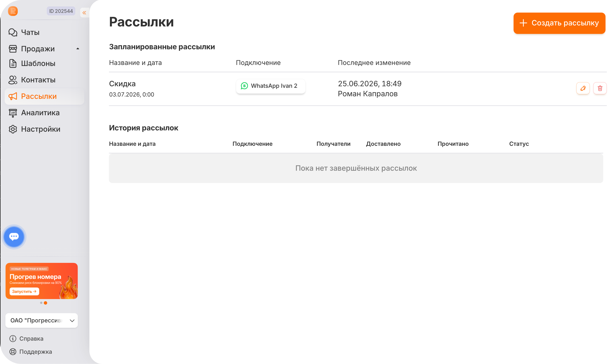Click the Поддержка lifebuoy icon
The width and height of the screenshot is (614, 364).
click(13, 352)
